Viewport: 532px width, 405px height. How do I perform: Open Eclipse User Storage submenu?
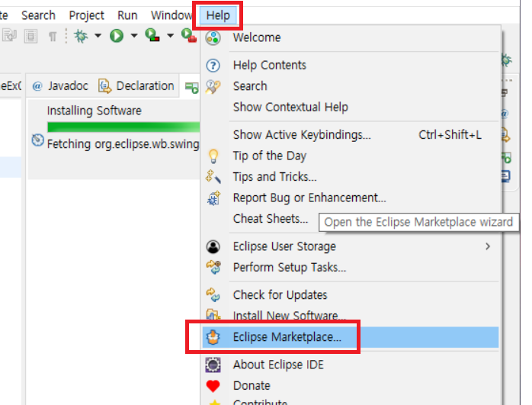coord(351,246)
